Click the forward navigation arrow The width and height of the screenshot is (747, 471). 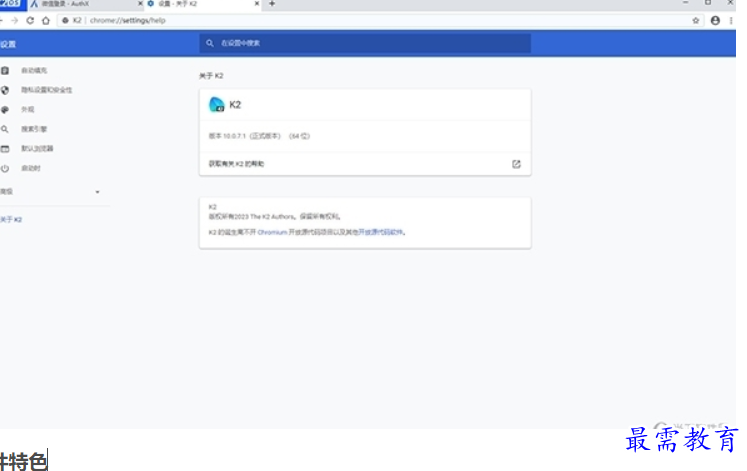tap(14, 20)
